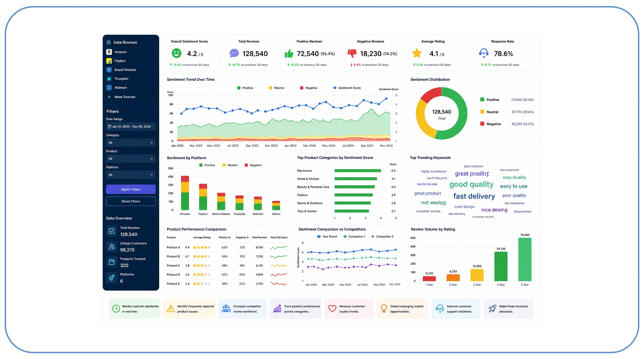Select the Walmart data source label

(x=121, y=88)
